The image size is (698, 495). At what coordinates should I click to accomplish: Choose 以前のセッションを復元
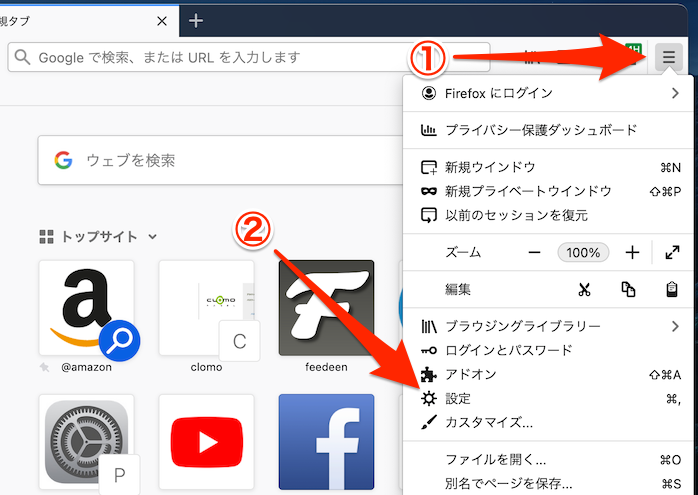tap(548, 215)
